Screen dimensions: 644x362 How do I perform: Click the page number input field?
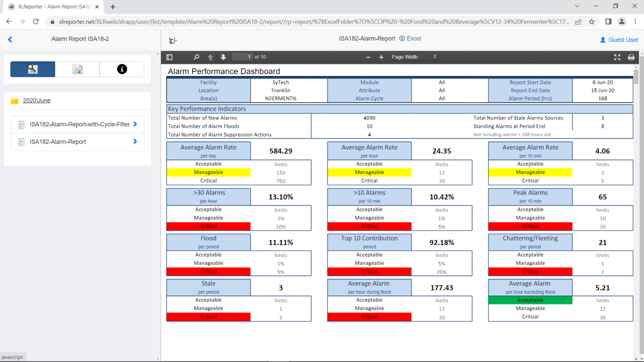(x=242, y=57)
